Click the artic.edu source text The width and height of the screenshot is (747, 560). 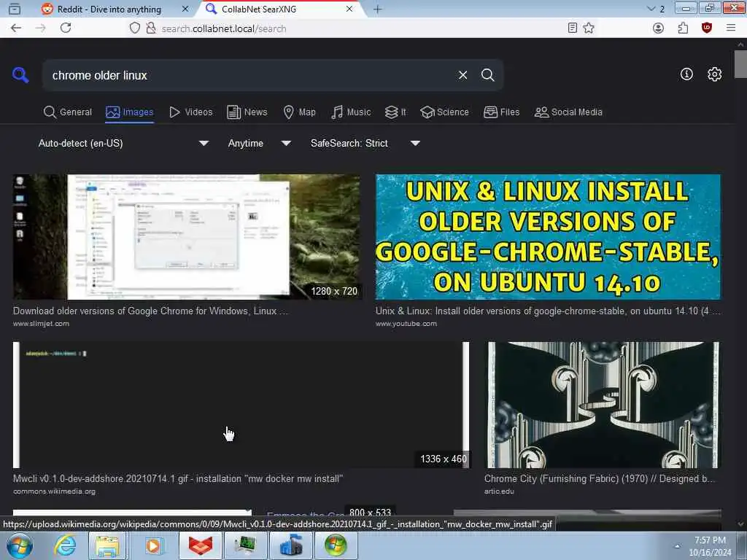499,491
